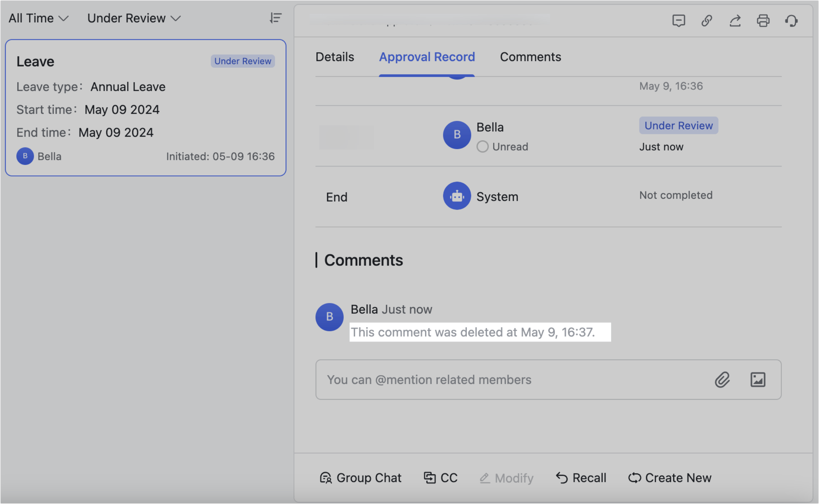Screen dimensions: 819x504
Task: Select the Approval Record tab
Action: 427,57
